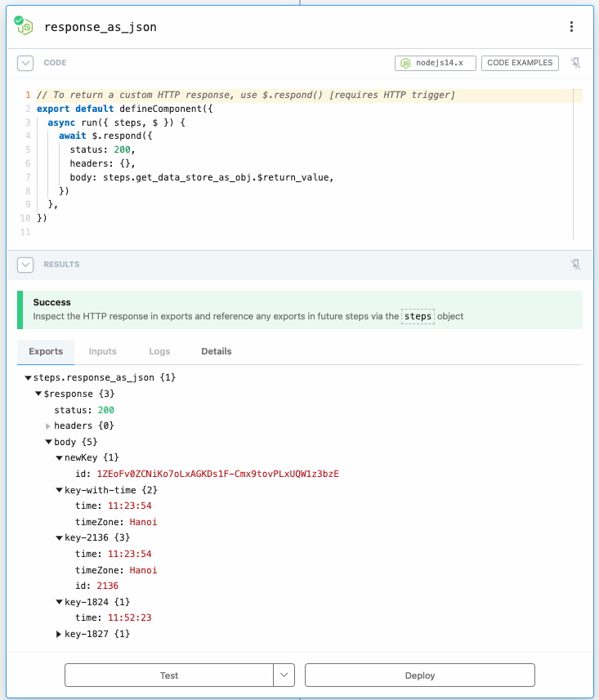Collapse the body {5} node

pos(47,442)
